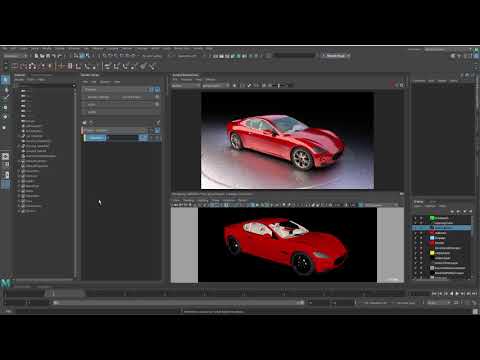Open Lighting menu in viewport panel
The width and height of the screenshot is (480, 360).
pyautogui.click(x=203, y=200)
